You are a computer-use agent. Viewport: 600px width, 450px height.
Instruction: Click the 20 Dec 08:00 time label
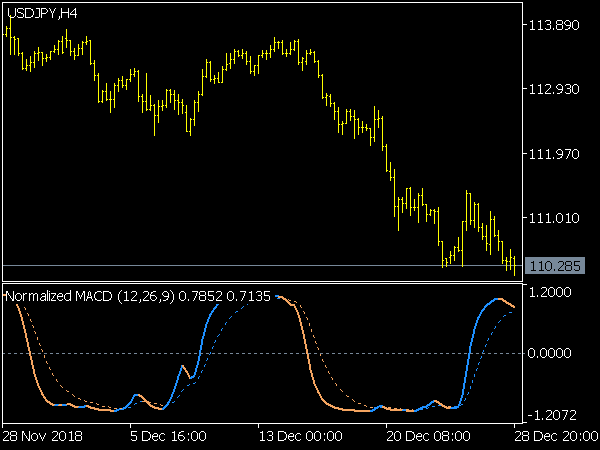428,436
